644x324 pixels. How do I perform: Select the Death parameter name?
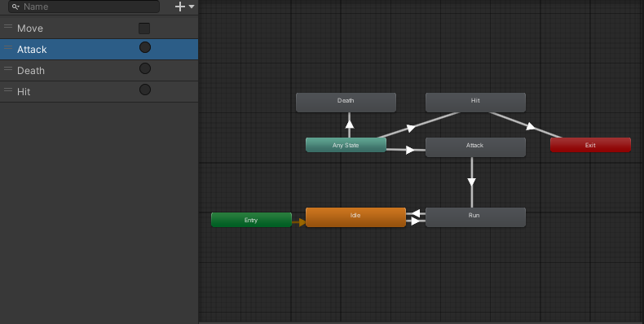pos(31,71)
